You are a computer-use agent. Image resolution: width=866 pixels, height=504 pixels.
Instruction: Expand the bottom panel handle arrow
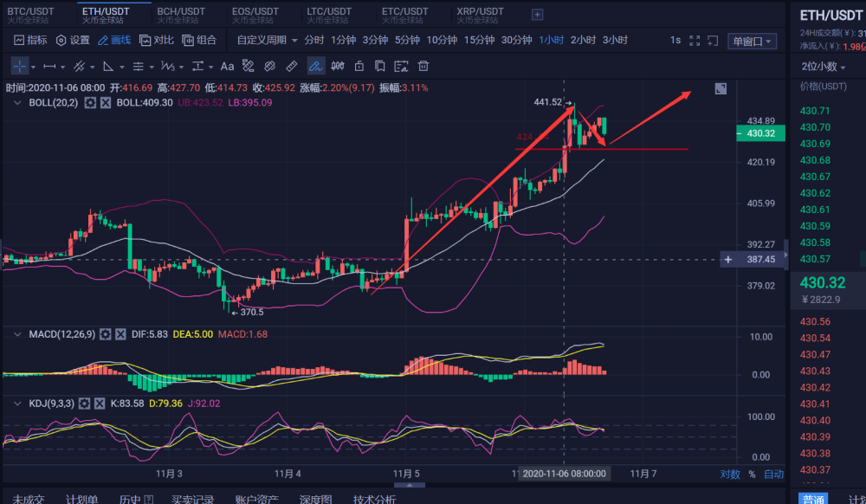click(x=410, y=485)
